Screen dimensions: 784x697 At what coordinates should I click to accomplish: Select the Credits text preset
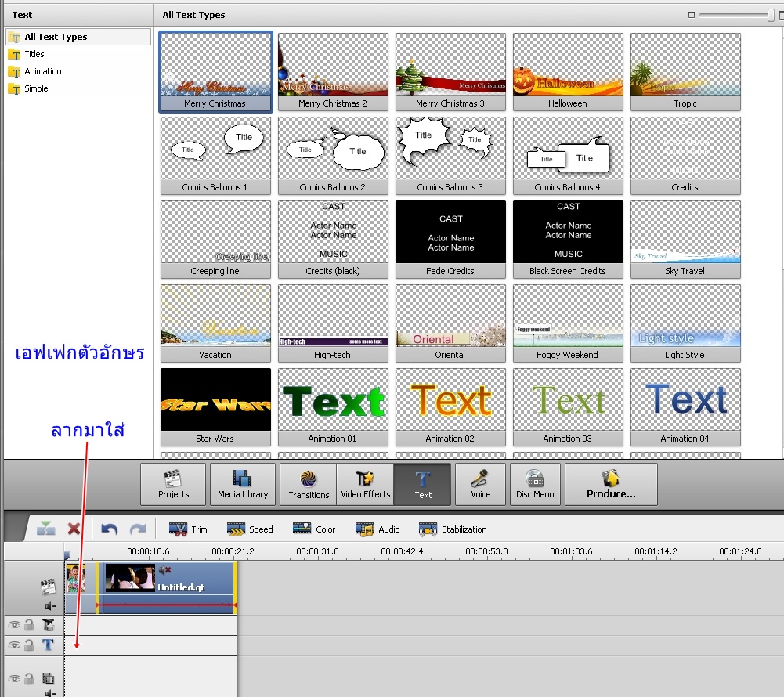click(x=685, y=156)
